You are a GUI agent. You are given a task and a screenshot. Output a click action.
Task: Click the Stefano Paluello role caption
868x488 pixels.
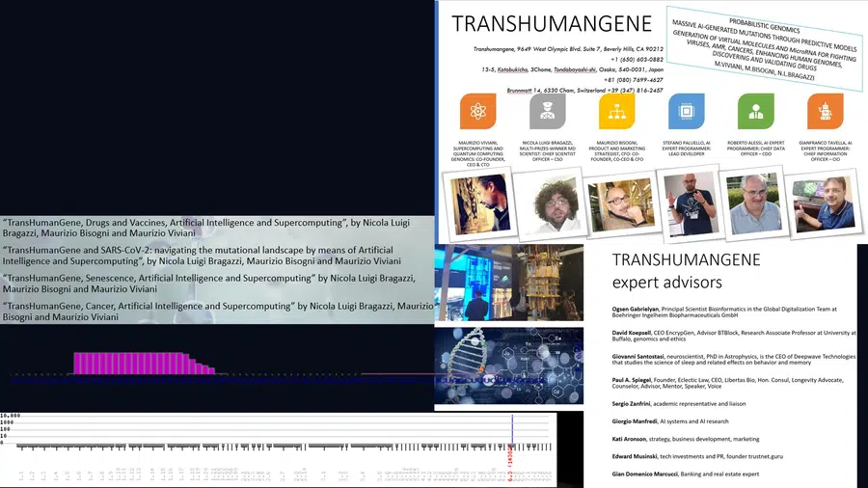point(687,149)
